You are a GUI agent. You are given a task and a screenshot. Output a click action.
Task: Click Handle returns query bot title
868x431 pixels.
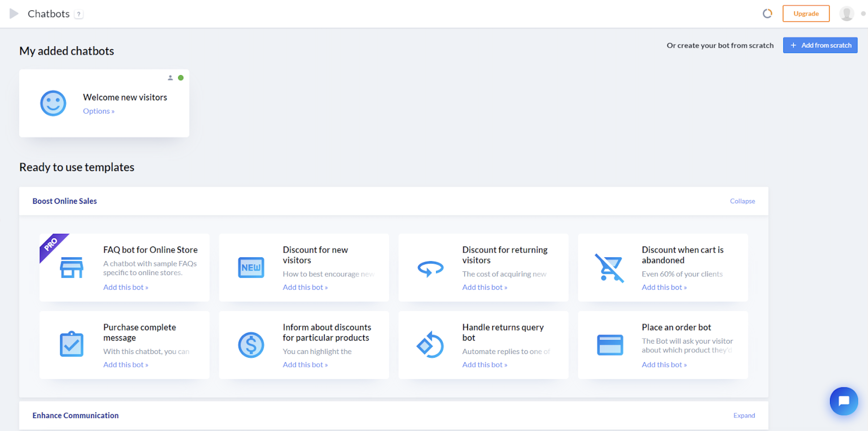pyautogui.click(x=503, y=332)
